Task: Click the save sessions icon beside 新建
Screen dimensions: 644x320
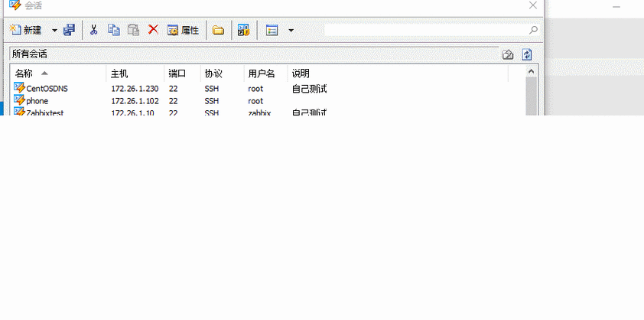Action: tap(70, 30)
